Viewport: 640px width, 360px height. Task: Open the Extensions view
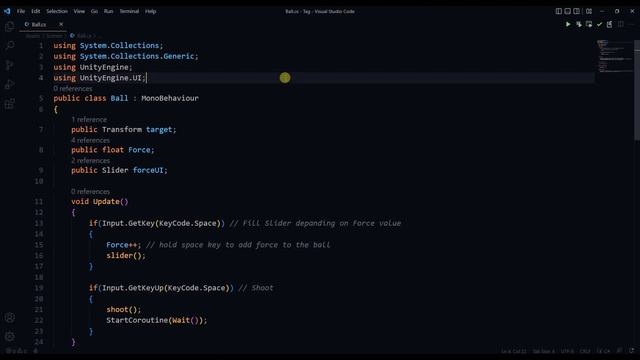click(9, 104)
